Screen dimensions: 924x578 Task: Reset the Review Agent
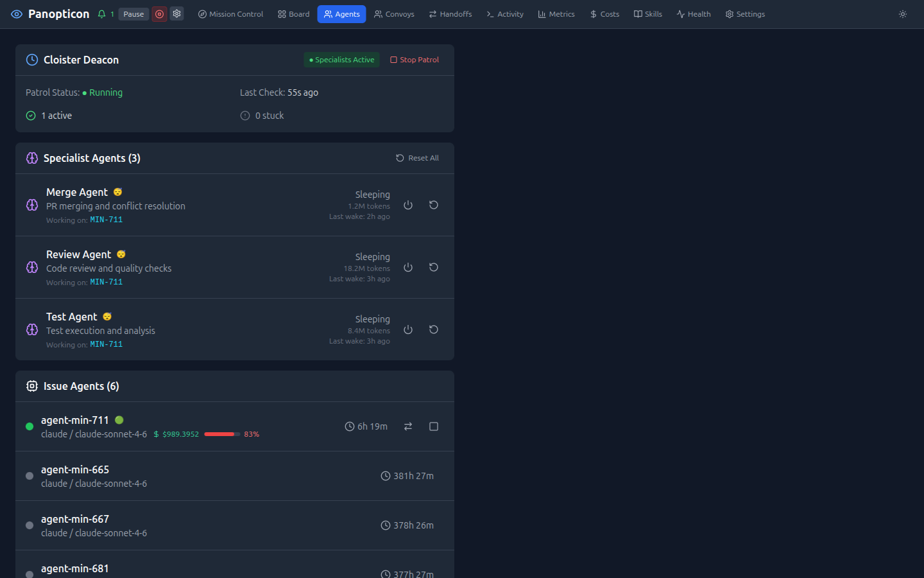pos(434,267)
